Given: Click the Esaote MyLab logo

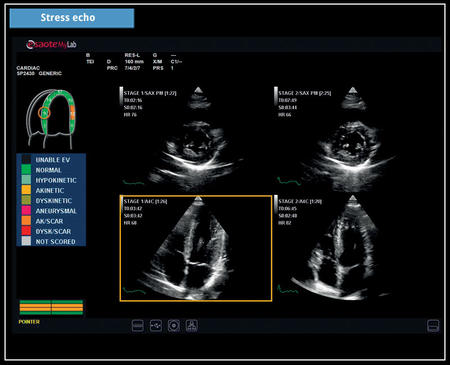Looking at the screenshot, I should coord(51,44).
